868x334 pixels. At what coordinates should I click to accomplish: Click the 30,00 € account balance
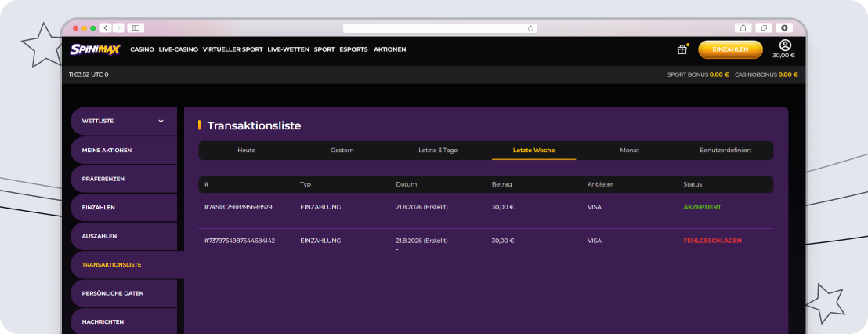click(783, 56)
